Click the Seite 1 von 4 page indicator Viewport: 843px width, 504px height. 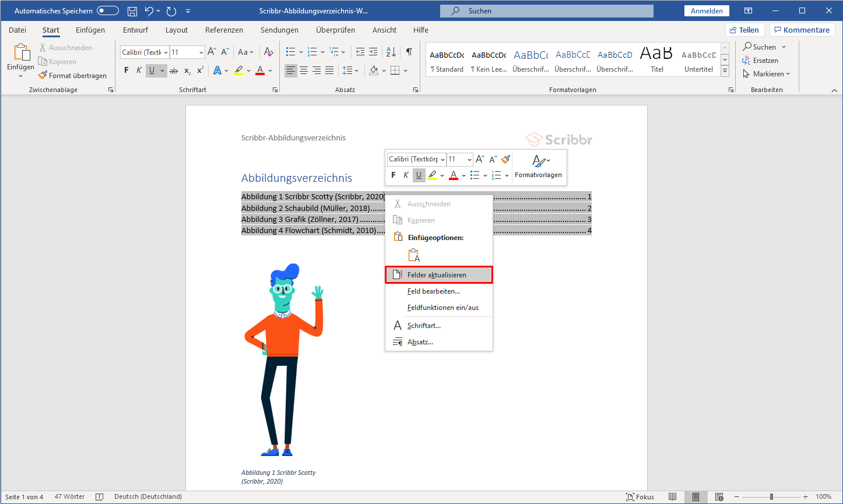[24, 497]
